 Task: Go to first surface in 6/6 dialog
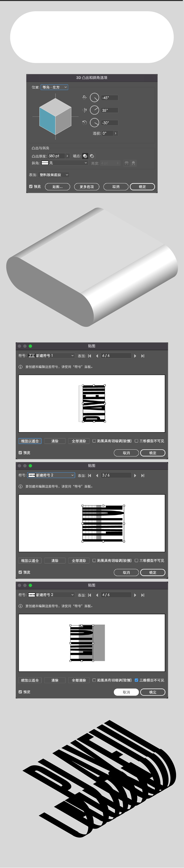89,356
